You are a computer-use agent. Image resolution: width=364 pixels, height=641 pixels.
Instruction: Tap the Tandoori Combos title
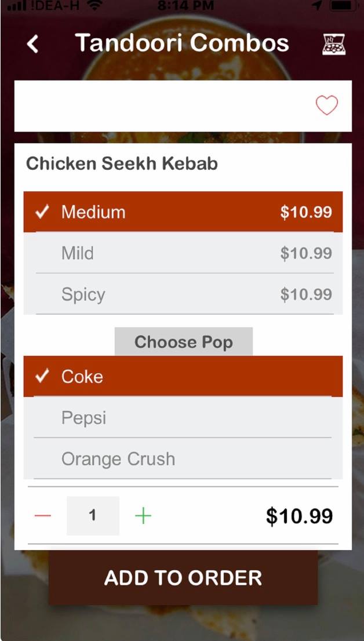pos(182,43)
